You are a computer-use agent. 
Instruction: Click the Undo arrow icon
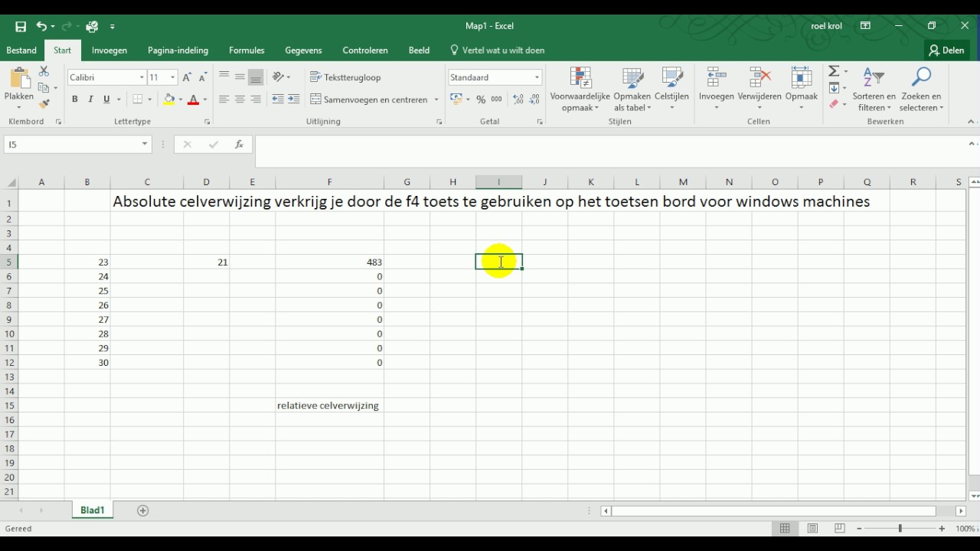click(41, 26)
